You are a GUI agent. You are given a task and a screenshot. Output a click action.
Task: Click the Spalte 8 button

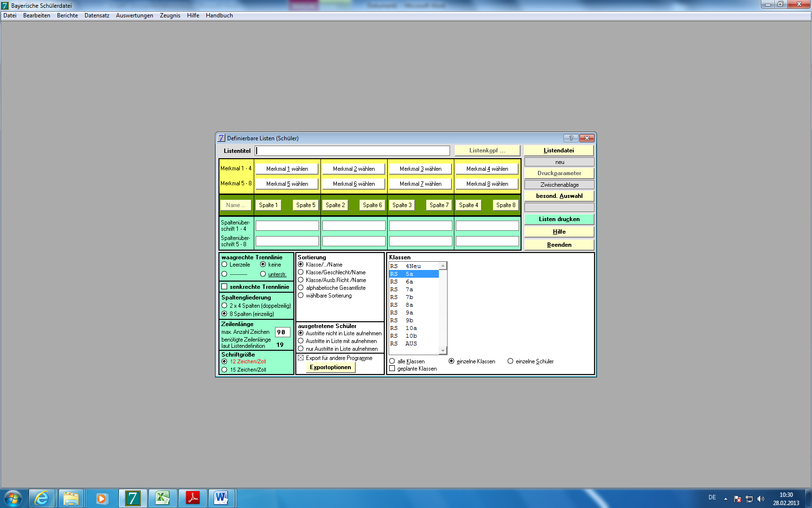point(506,205)
